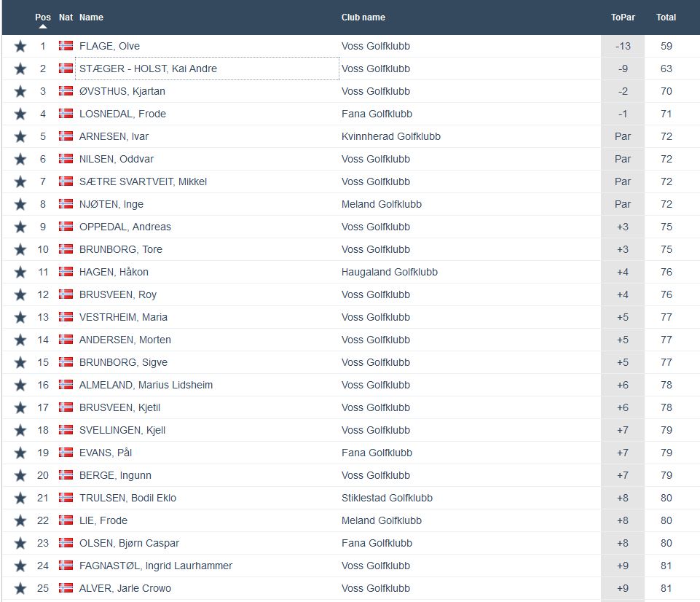Star favorite for FLAGE, Olve
Viewport: 700px width, 602px height.
click(x=20, y=47)
